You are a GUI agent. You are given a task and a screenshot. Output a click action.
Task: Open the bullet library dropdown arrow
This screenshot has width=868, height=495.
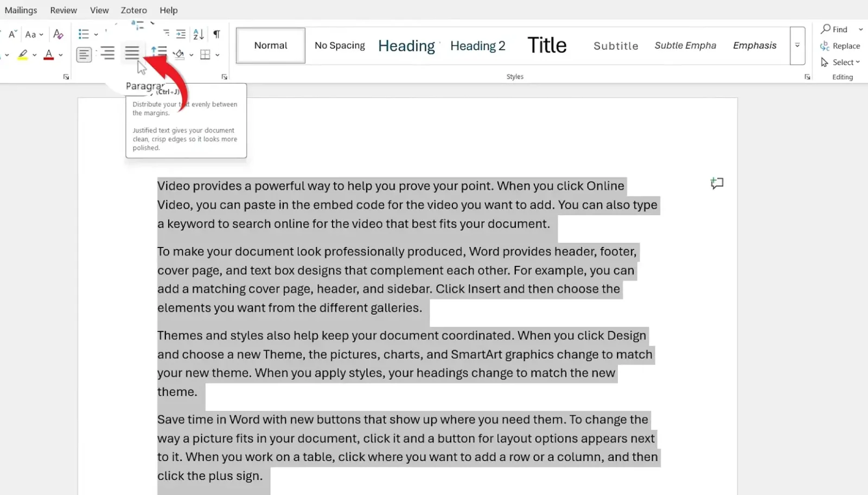point(96,35)
